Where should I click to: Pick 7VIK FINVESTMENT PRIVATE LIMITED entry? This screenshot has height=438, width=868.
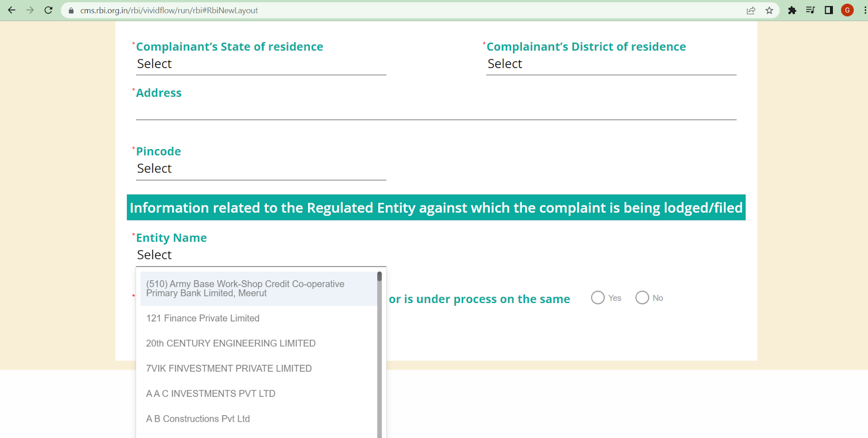[229, 369]
